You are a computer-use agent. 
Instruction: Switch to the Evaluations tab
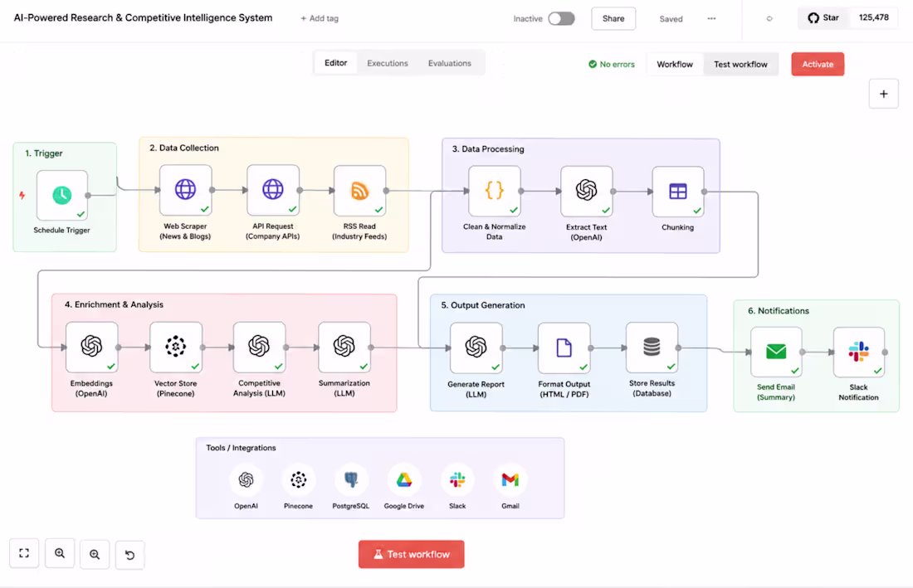(450, 63)
